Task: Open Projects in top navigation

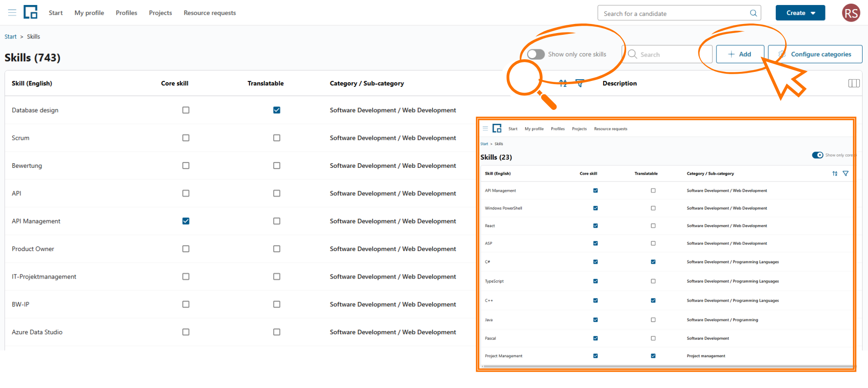Action: 160,13
